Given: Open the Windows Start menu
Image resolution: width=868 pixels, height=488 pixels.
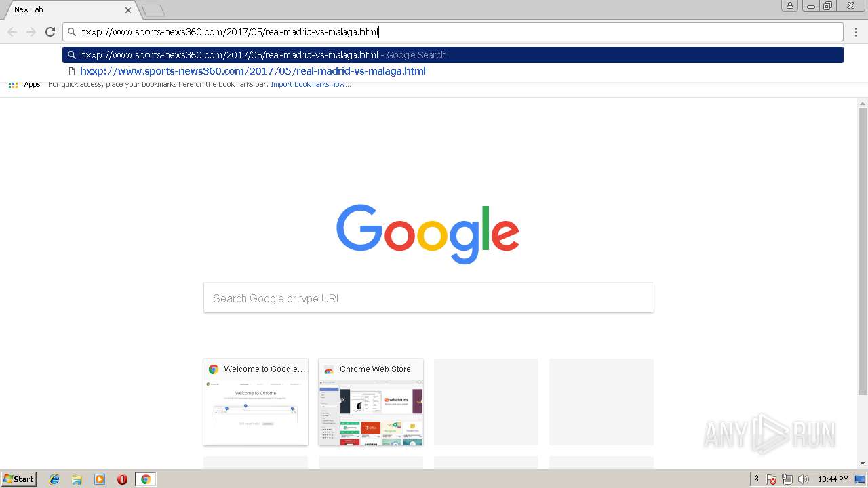Looking at the screenshot, I should [x=19, y=479].
